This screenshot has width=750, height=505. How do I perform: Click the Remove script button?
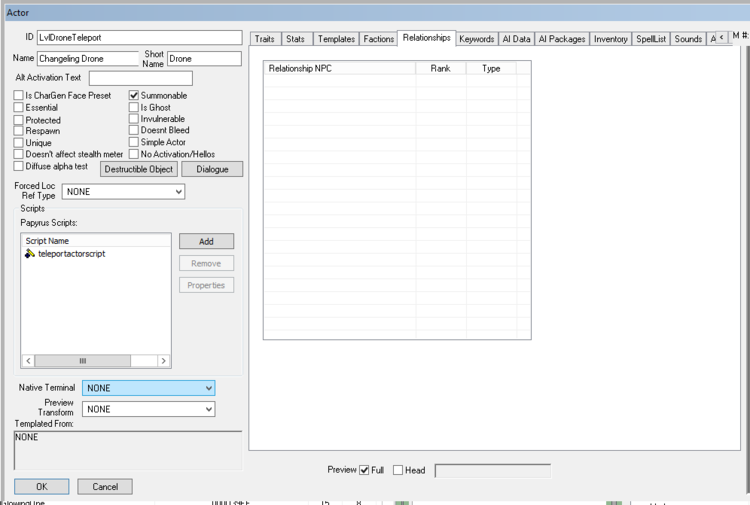[207, 263]
